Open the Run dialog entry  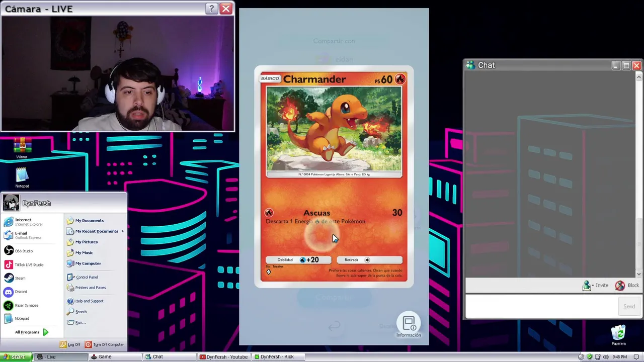76,322
